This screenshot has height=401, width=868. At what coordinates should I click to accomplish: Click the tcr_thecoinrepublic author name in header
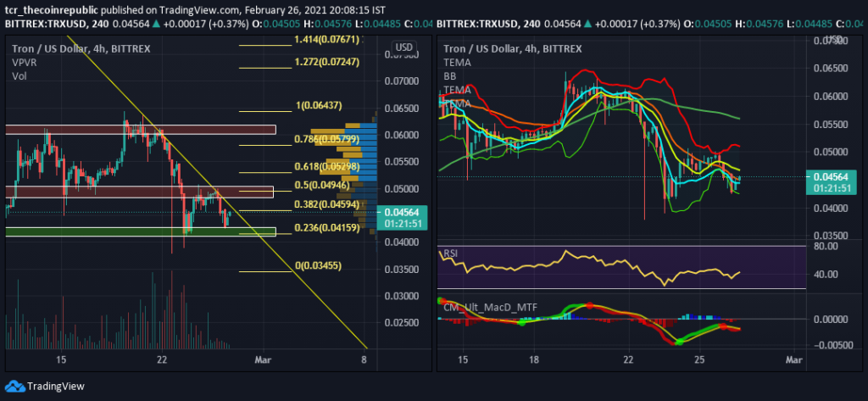tap(53, 10)
